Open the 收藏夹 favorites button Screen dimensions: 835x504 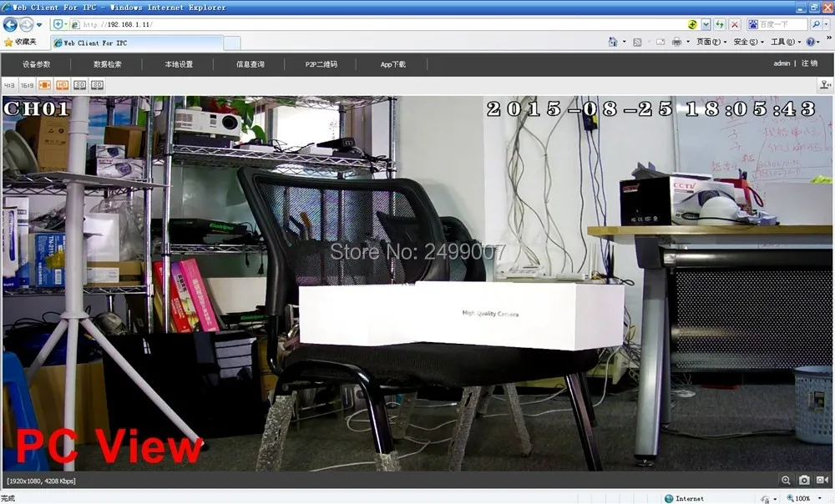tap(20, 42)
